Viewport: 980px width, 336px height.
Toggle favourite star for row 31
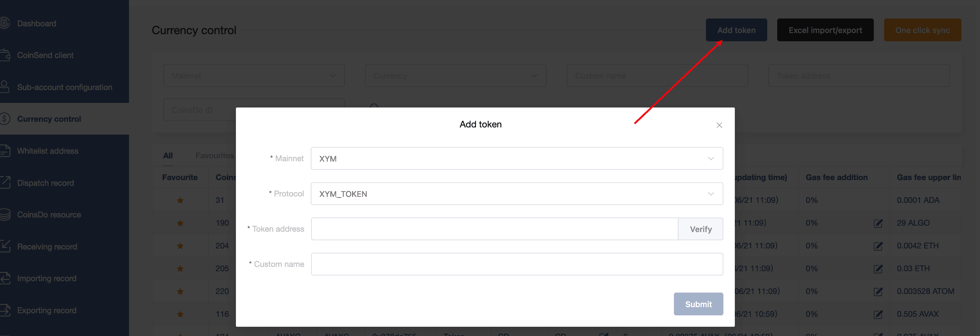pos(180,200)
